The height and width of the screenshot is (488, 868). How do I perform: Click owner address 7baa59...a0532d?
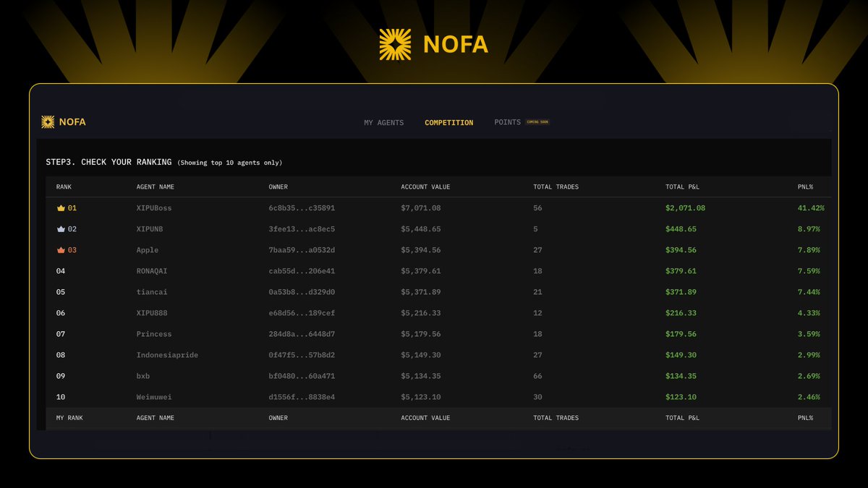302,250
